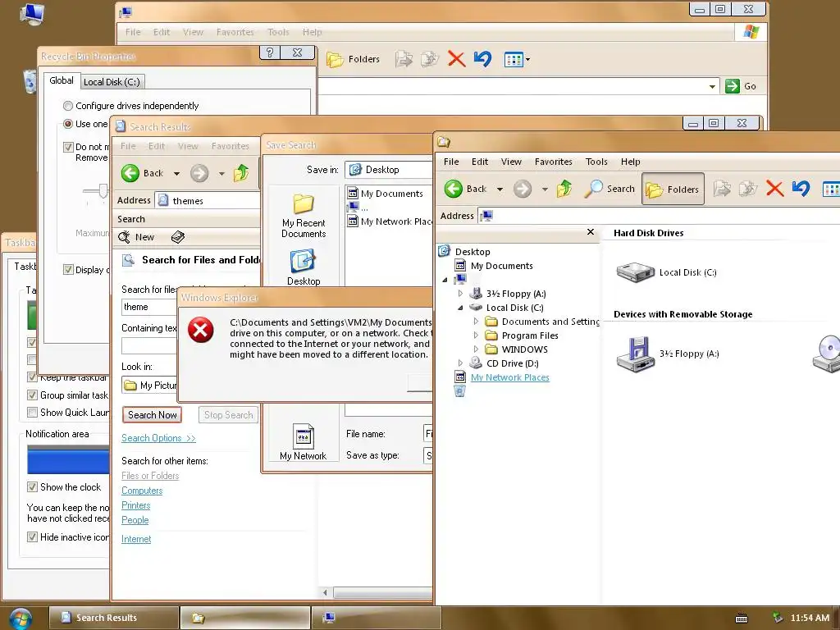Expand Documents and Settings tree node
This screenshot has height=630, width=840.
[x=476, y=322]
